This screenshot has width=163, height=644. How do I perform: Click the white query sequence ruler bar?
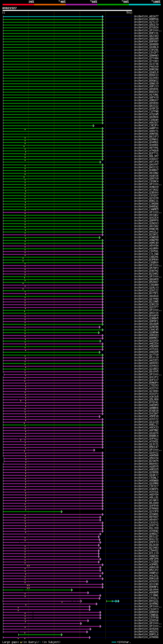[67, 10]
